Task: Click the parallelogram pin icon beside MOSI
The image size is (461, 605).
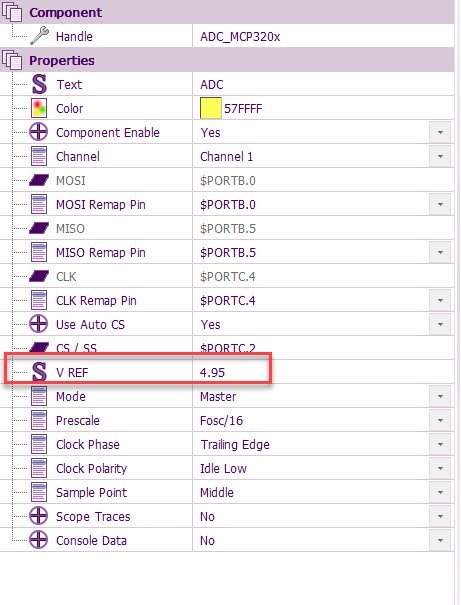Action: click(x=39, y=180)
